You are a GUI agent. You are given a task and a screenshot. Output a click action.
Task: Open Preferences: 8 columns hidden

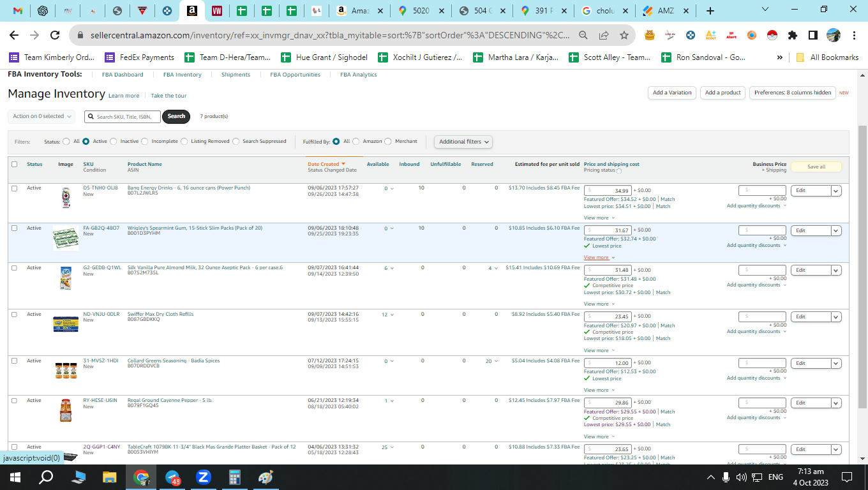(x=793, y=93)
